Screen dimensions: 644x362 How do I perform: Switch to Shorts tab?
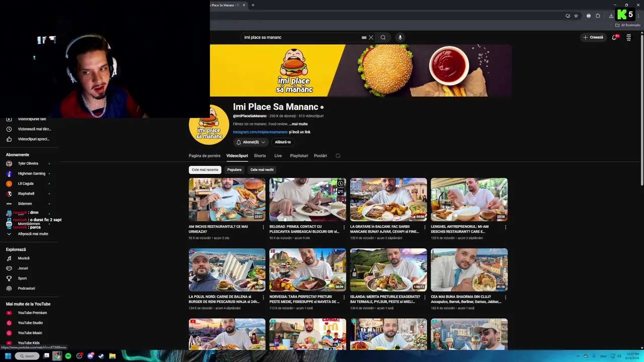260,156
